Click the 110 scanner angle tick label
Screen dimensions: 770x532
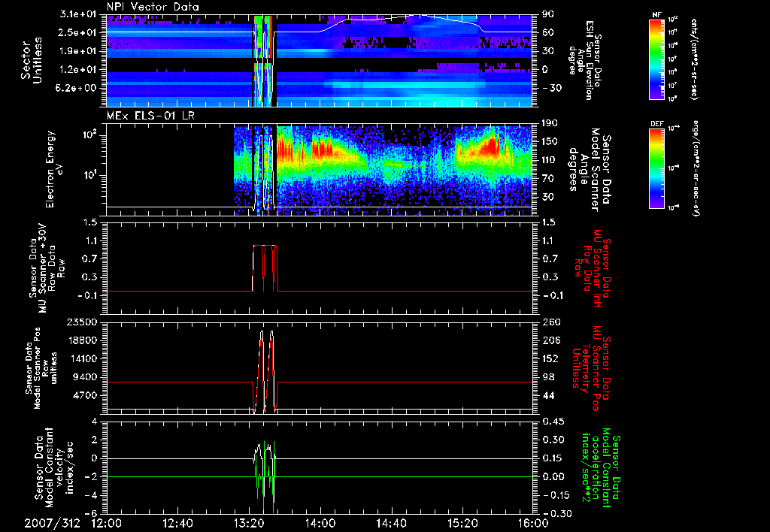pyautogui.click(x=550, y=160)
